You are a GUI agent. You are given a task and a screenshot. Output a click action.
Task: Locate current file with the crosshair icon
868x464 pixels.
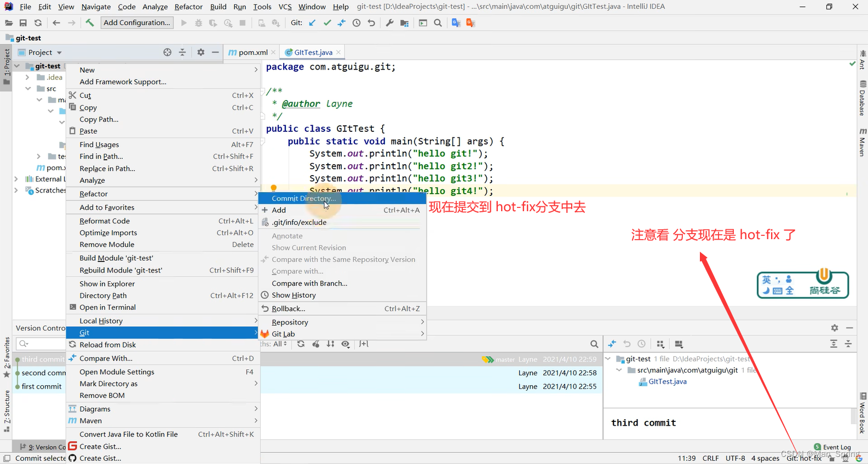(167, 52)
